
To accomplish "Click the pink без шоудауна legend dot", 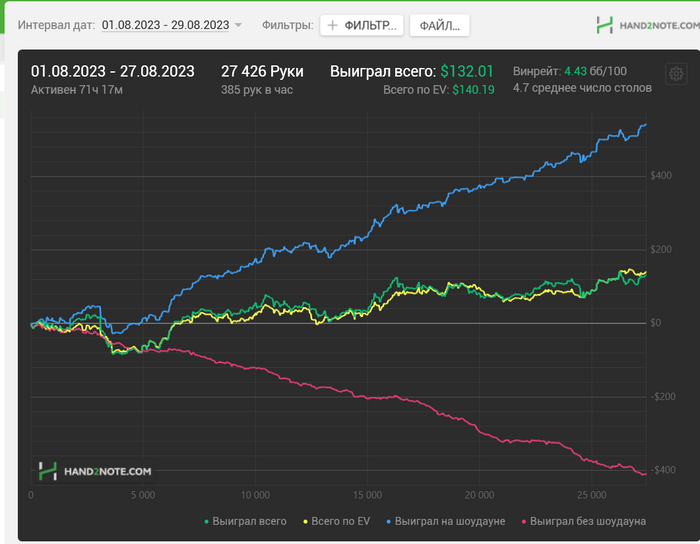I will [524, 522].
